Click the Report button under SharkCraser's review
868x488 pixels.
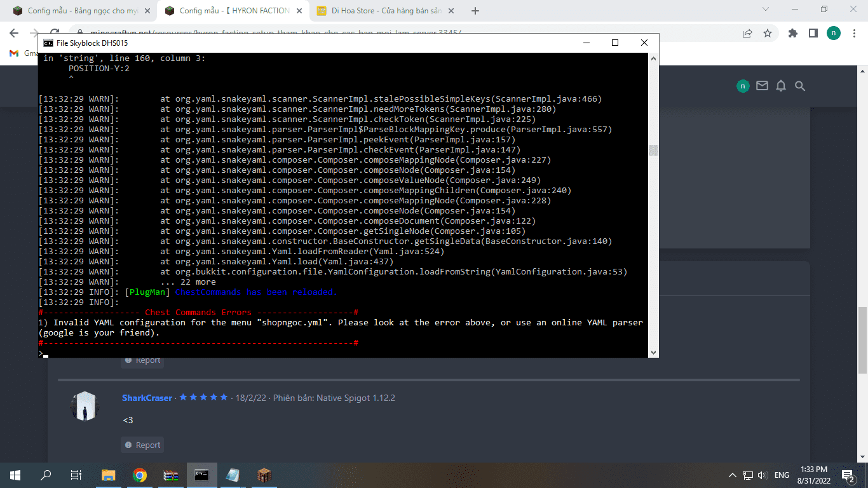[x=142, y=445]
